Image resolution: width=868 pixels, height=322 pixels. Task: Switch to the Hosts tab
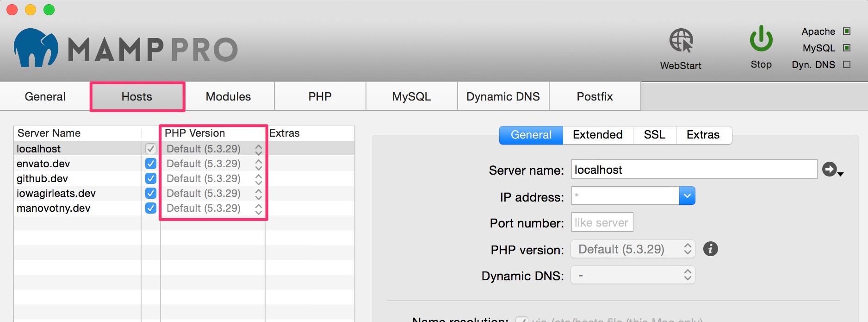(x=137, y=96)
